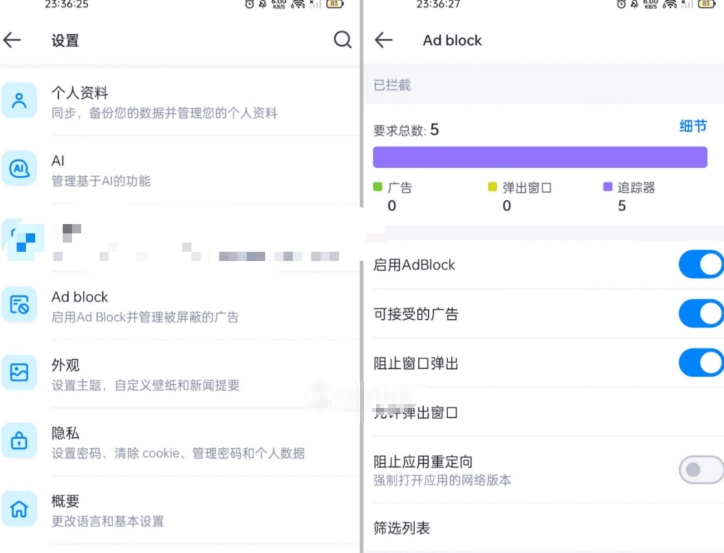Go back from Ad block page
This screenshot has height=553, width=724.
383,40
